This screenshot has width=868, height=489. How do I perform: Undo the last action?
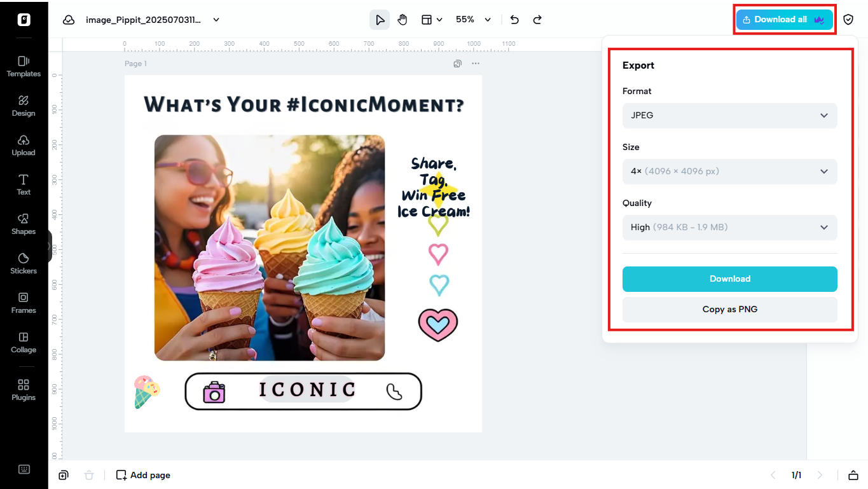514,20
